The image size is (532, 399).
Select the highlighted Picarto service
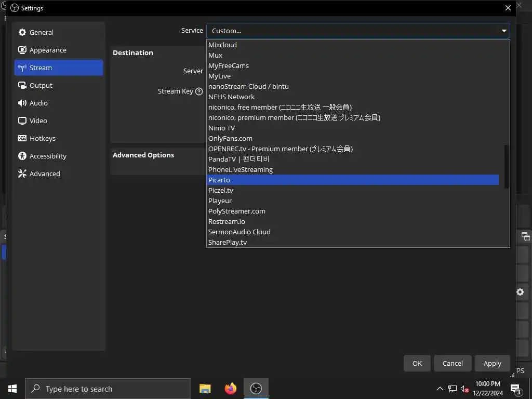pyautogui.click(x=353, y=180)
